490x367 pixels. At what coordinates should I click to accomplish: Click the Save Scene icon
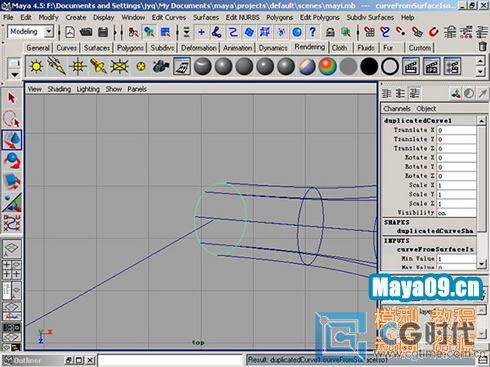tap(103, 32)
